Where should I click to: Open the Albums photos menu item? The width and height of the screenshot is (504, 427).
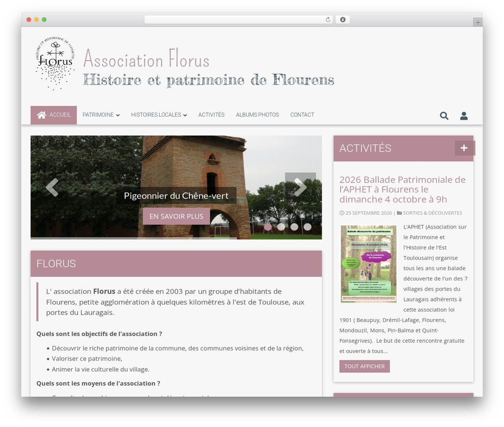click(x=258, y=115)
